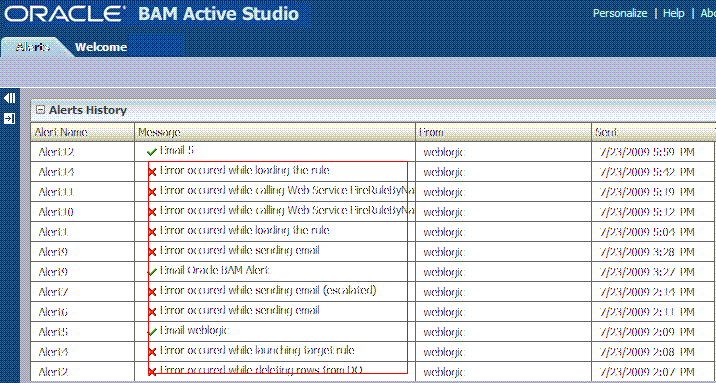The image size is (716, 383).
Task: Open the Help link
Action: 674,13
